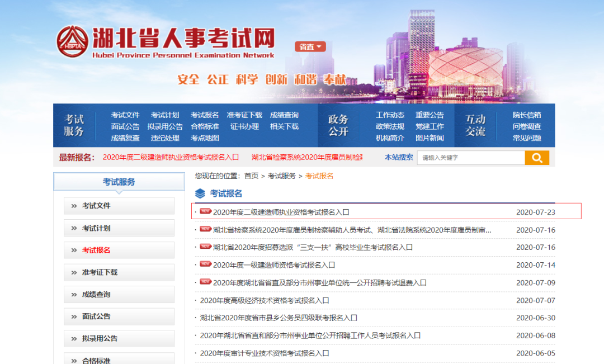Open the 省直 region dropdown
Viewport: 604px width, 364px height.
(x=310, y=46)
